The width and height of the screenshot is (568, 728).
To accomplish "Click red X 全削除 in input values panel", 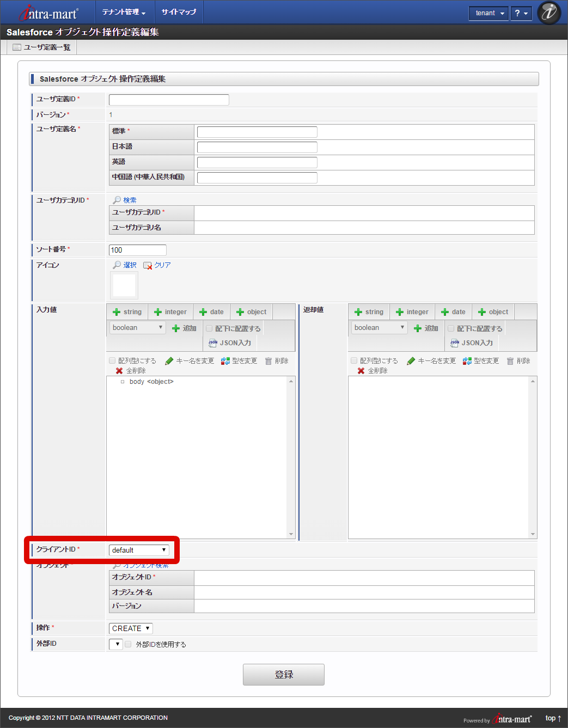I will click(x=131, y=371).
